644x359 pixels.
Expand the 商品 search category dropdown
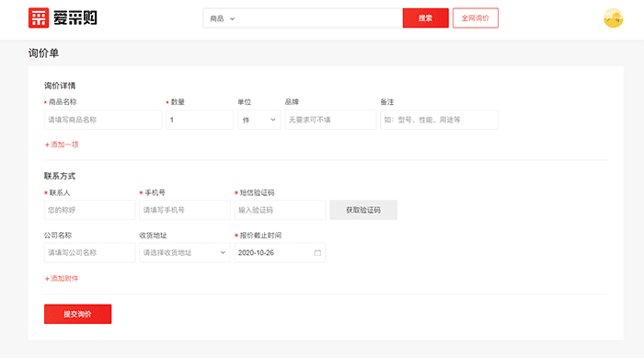point(223,18)
